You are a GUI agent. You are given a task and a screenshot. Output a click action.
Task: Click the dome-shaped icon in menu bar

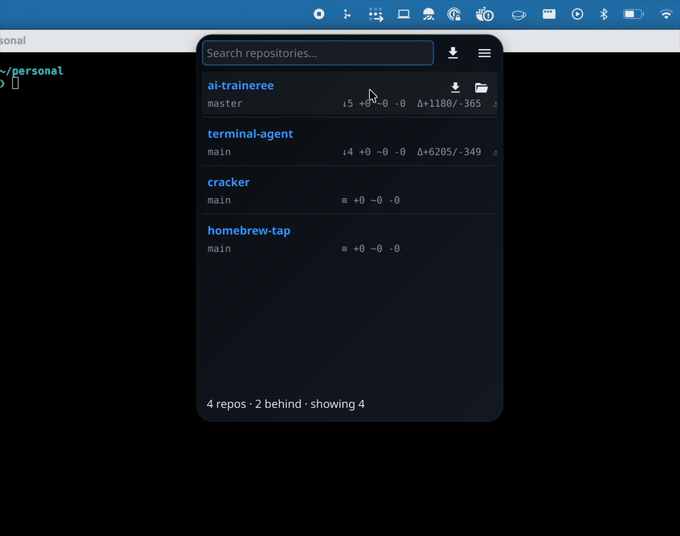428,14
